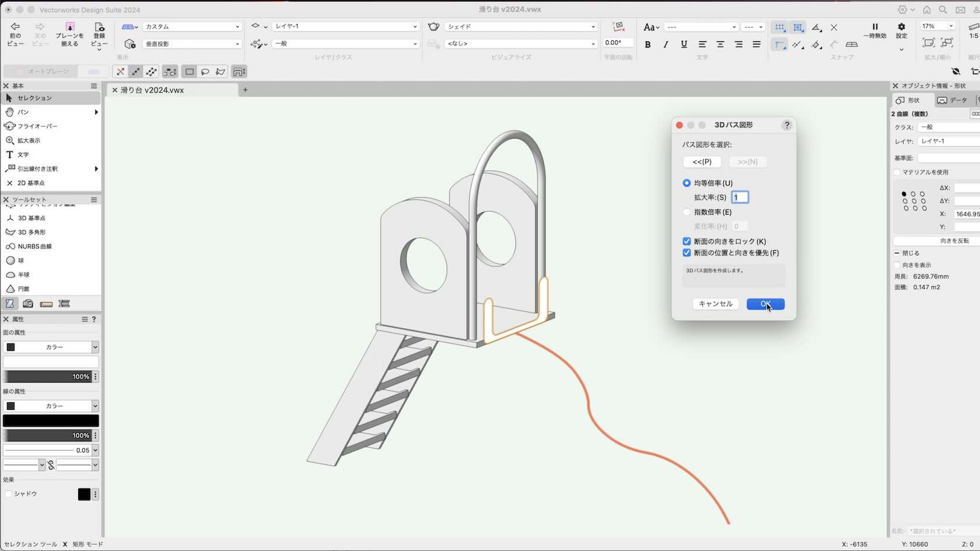Select the 3D Polygon tool
Viewport: 980px width, 551px height.
pyautogui.click(x=51, y=232)
